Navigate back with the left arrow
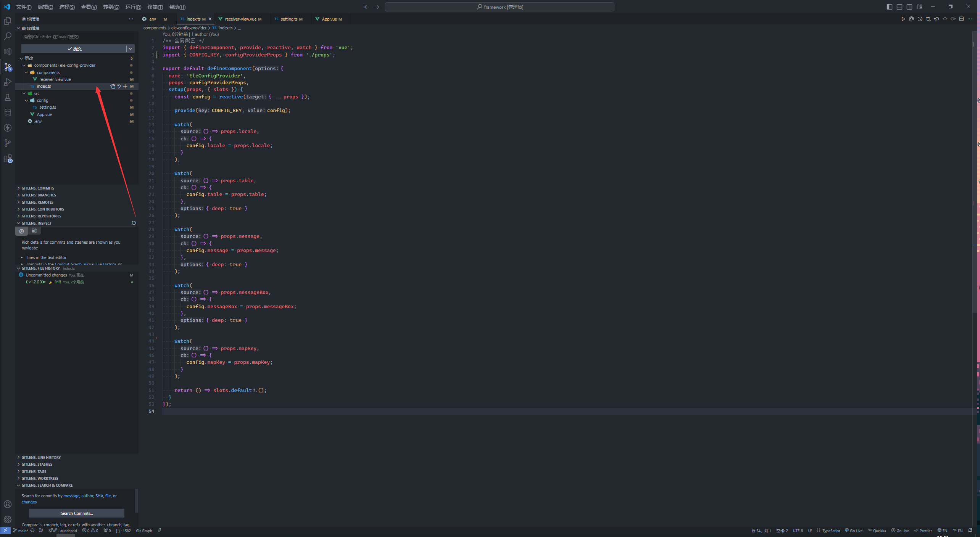The width and height of the screenshot is (980, 537). pyautogui.click(x=366, y=7)
